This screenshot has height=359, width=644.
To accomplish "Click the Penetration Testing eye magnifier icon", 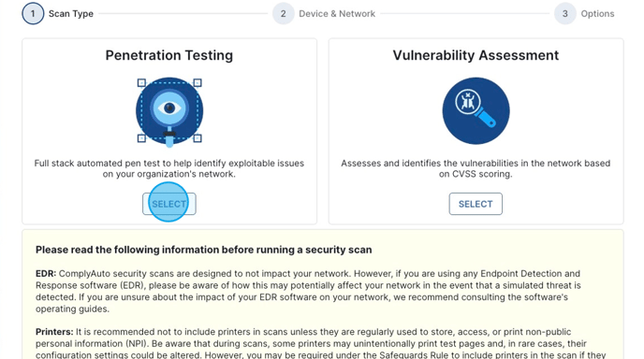I will (169, 111).
